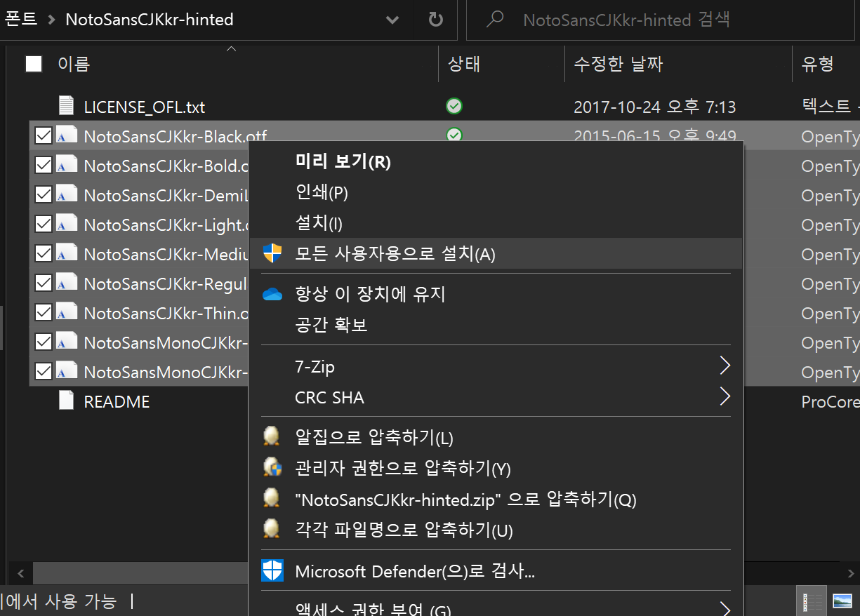This screenshot has width=860, height=616.
Task: Open the address bar history dropdown
Action: (392, 20)
